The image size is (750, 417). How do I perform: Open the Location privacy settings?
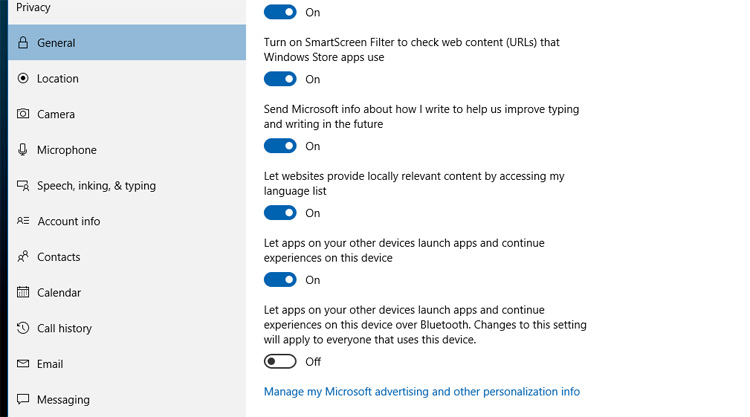coord(58,79)
